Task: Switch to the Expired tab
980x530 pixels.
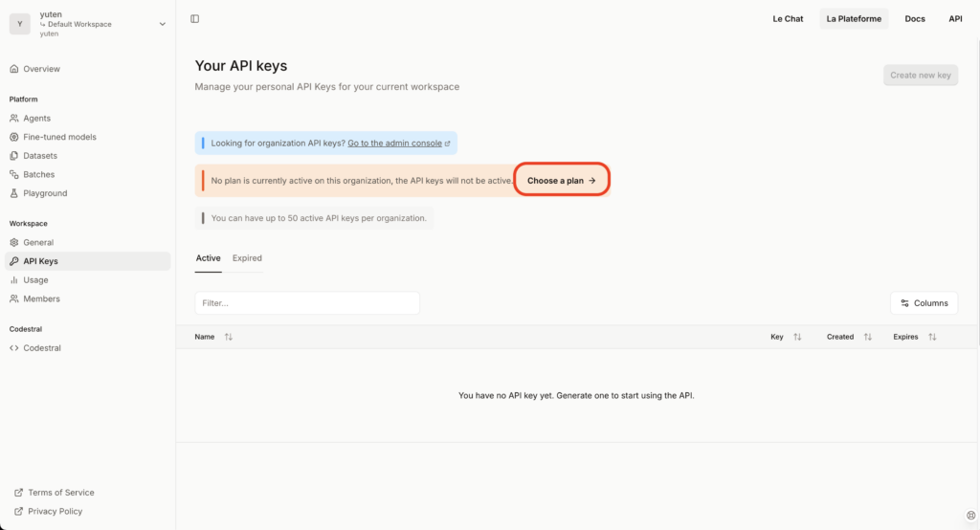Action: pyautogui.click(x=247, y=258)
